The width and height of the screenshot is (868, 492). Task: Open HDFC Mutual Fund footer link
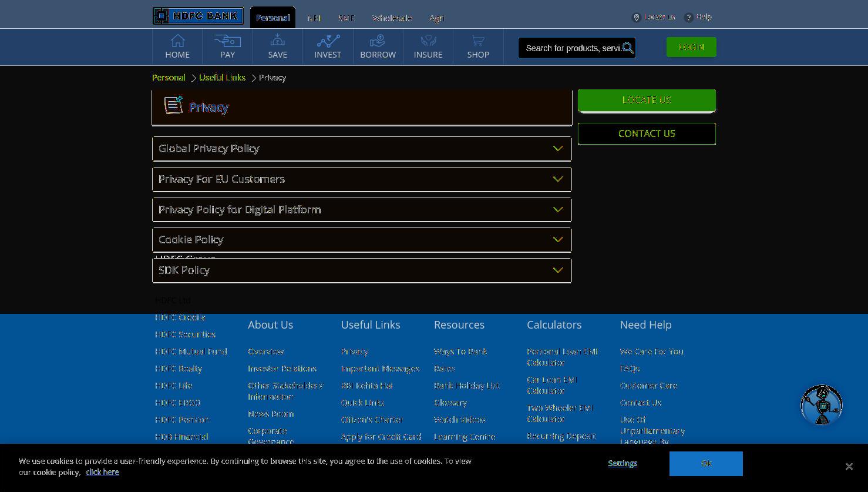191,352
